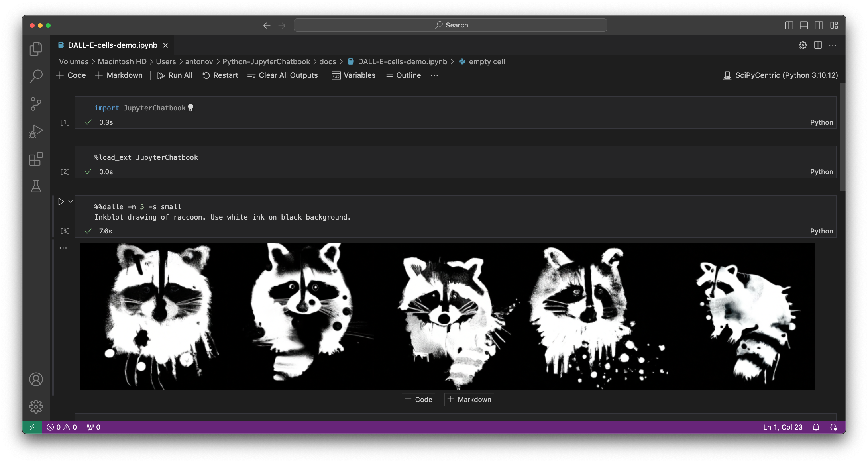Screen dimensions: 868x463
Task: Select the DALL-E-cells-demo.ipynb tab
Action: [x=112, y=45]
